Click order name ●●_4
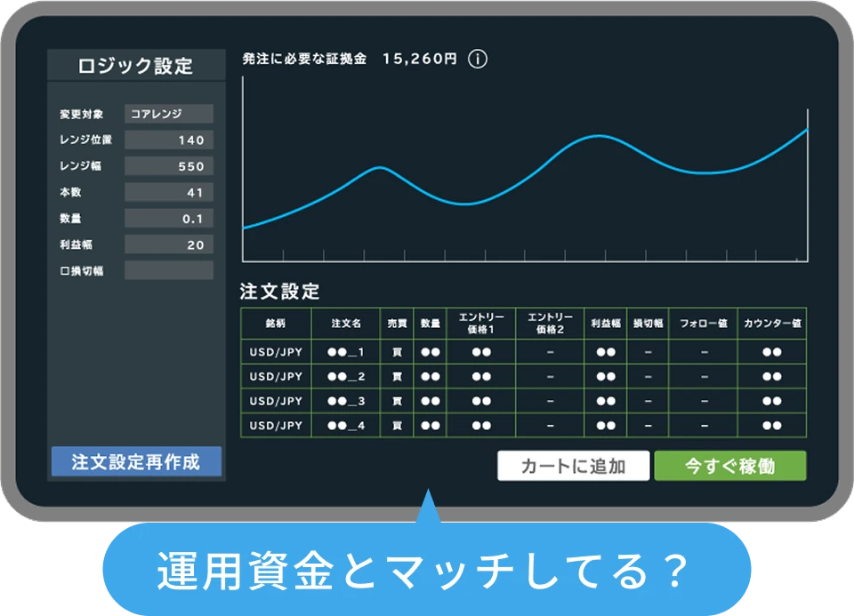Image resolution: width=854 pixels, height=616 pixels. pos(346,426)
